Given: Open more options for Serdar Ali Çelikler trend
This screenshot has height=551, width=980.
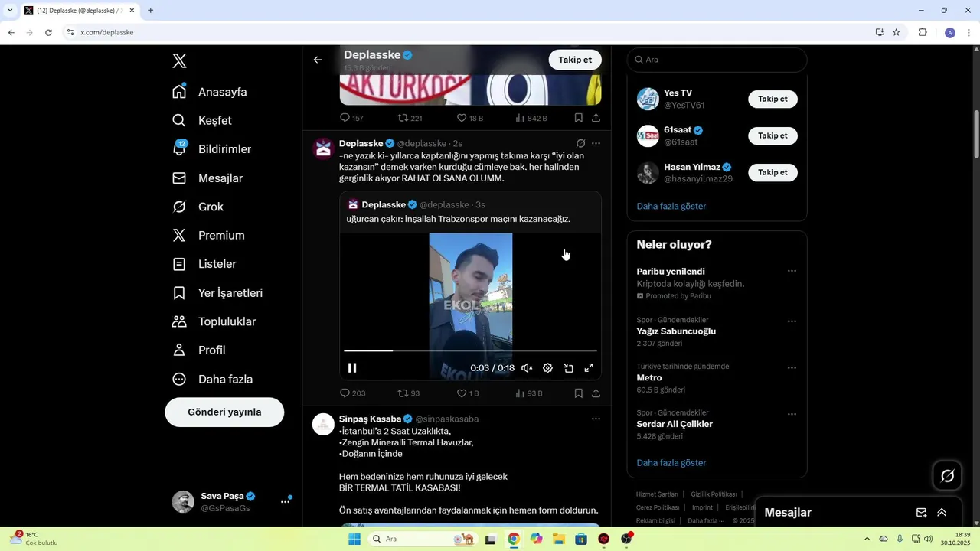Looking at the screenshot, I should tap(792, 415).
